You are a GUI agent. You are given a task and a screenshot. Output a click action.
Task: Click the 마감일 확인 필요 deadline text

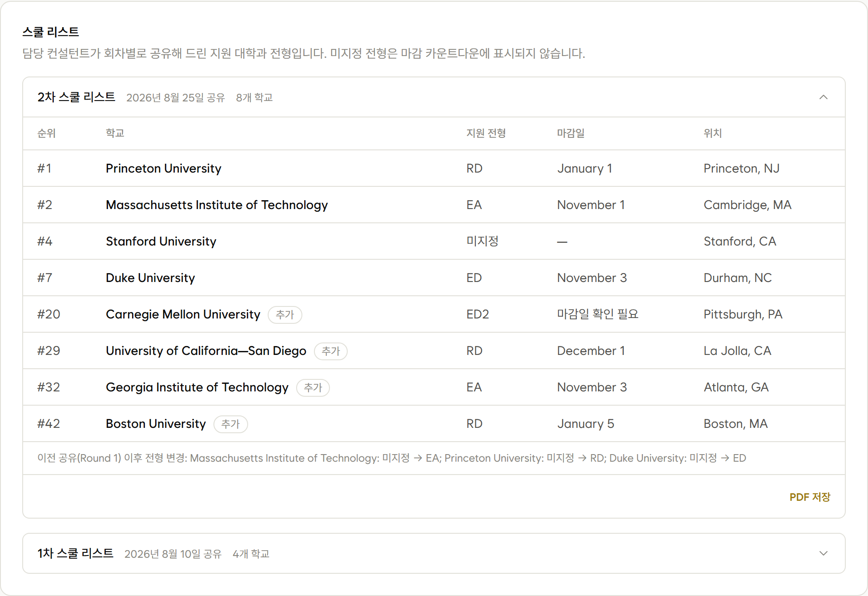click(598, 314)
